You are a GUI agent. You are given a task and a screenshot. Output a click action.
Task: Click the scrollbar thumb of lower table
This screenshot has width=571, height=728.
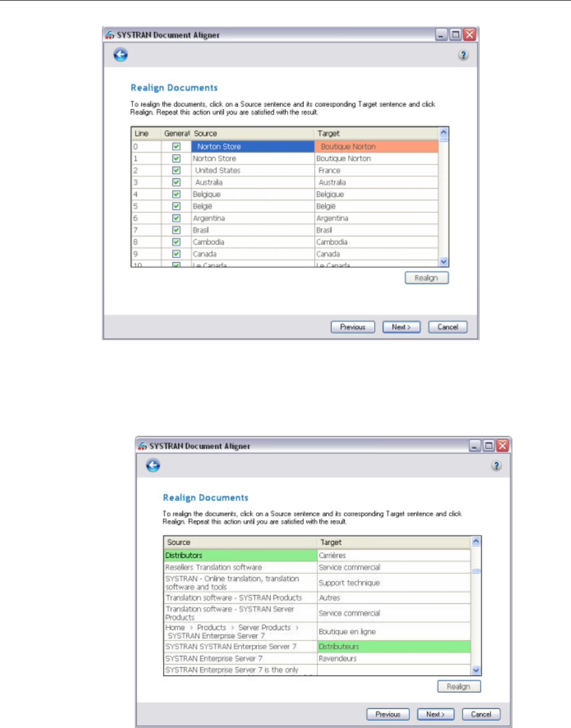[476, 571]
